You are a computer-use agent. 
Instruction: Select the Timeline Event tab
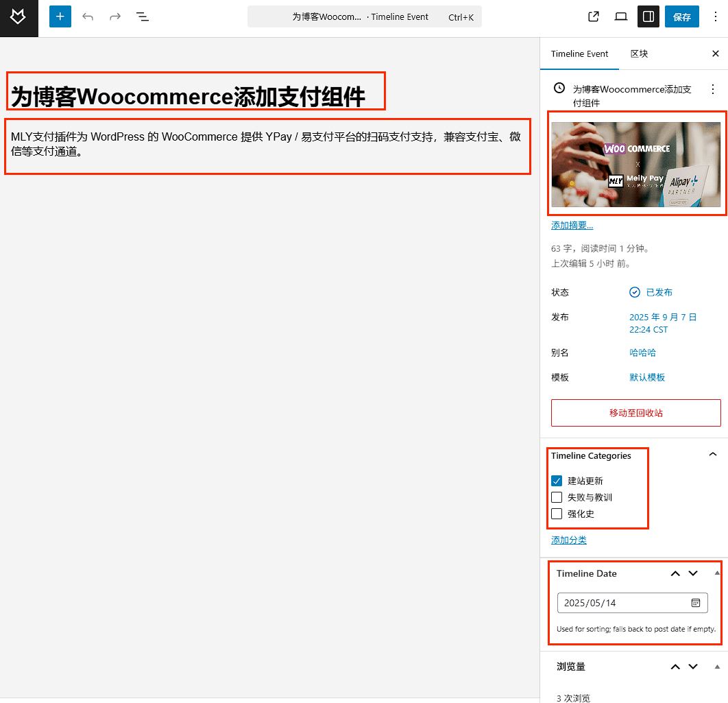(x=579, y=53)
